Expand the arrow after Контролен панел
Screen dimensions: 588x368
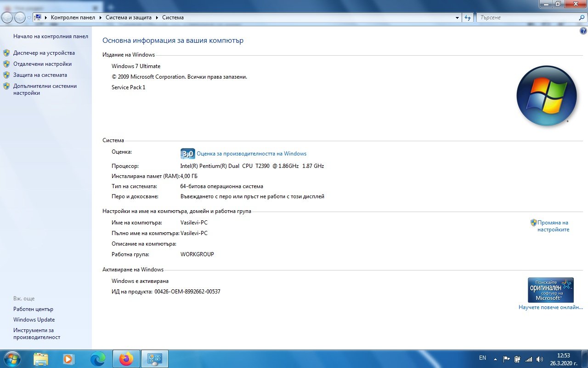(101, 17)
